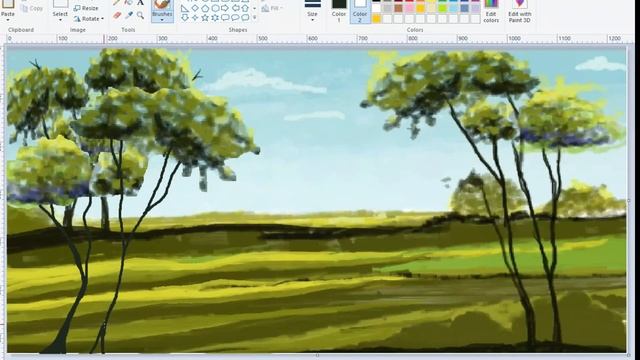
Task: Choose the six-point star shape
Action: (215, 18)
